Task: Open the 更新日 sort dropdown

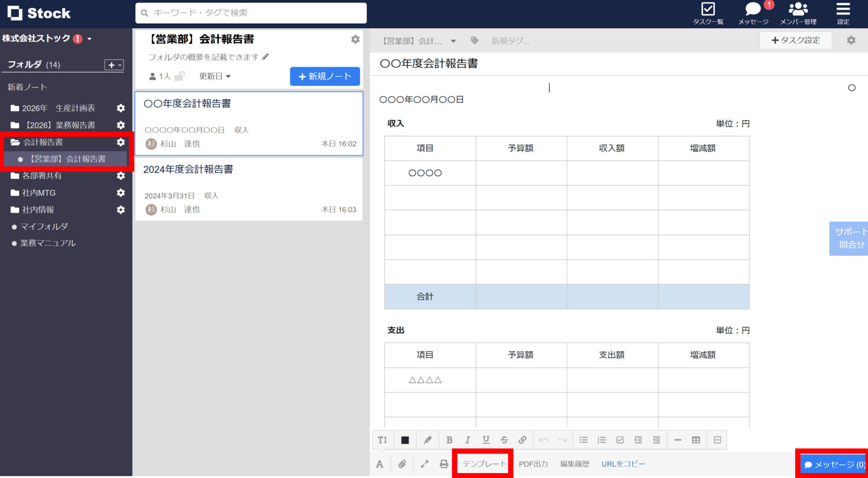Action: (214, 76)
